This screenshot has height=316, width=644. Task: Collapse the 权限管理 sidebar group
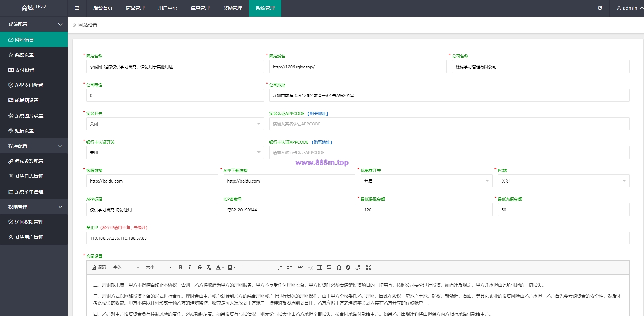34,207
